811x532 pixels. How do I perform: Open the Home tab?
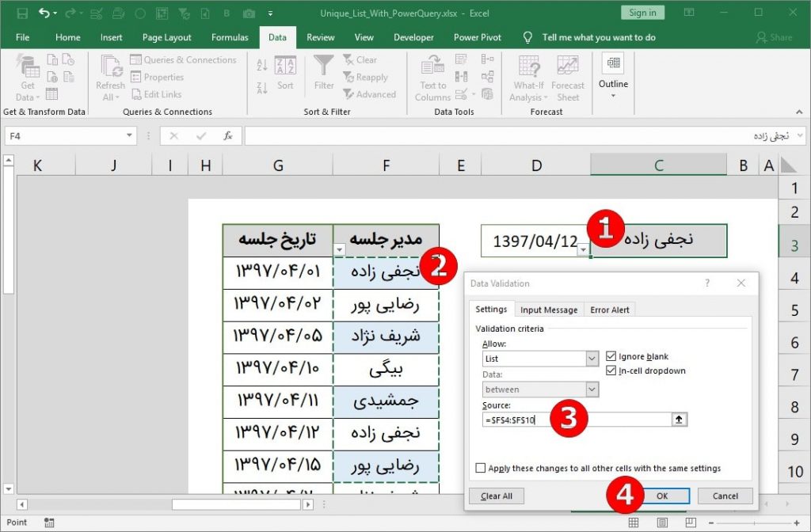[x=68, y=37]
